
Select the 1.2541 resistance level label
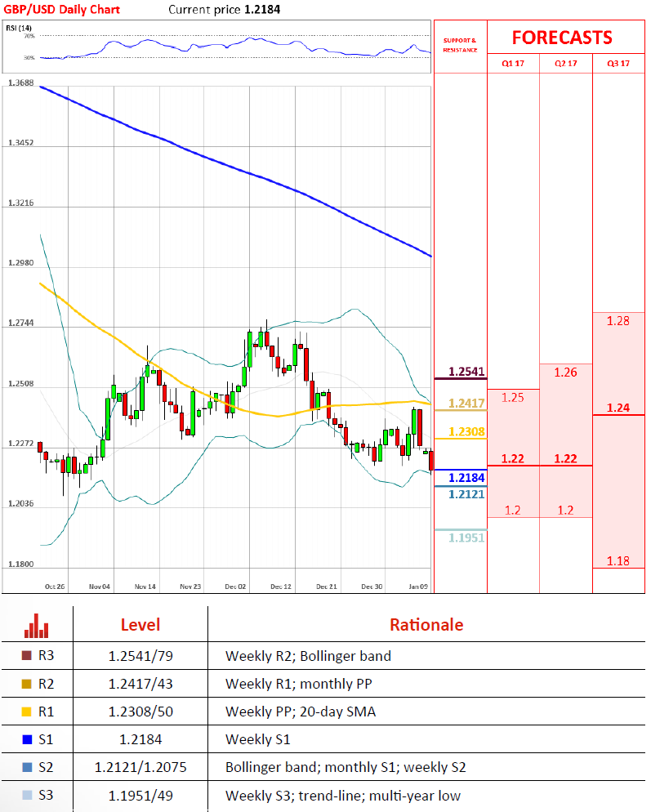tap(466, 372)
